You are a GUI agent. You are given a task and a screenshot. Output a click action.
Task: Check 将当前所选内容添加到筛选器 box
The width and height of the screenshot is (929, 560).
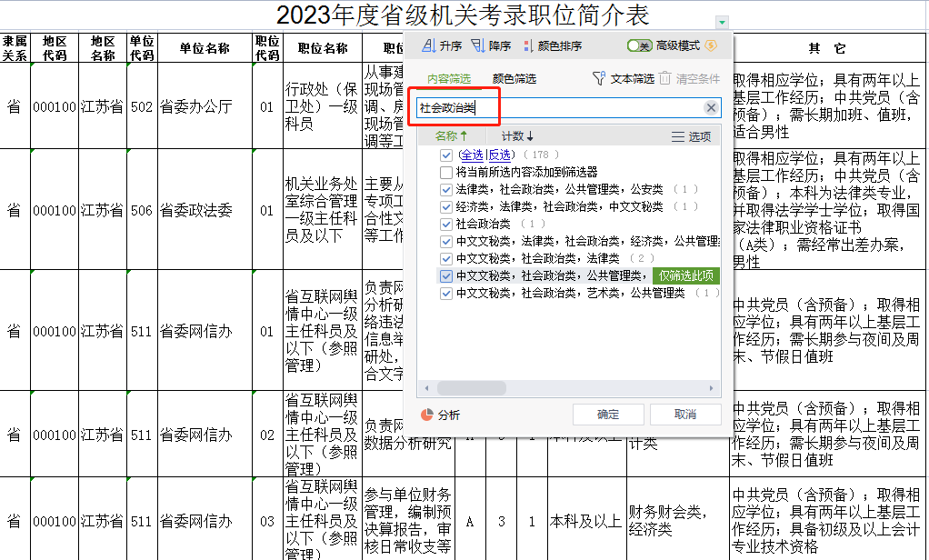(446, 173)
